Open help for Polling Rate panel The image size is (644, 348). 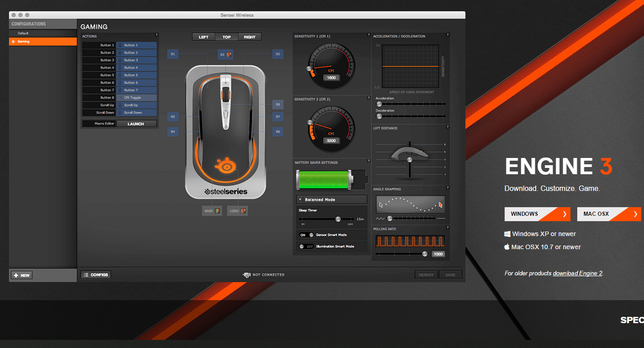click(447, 227)
